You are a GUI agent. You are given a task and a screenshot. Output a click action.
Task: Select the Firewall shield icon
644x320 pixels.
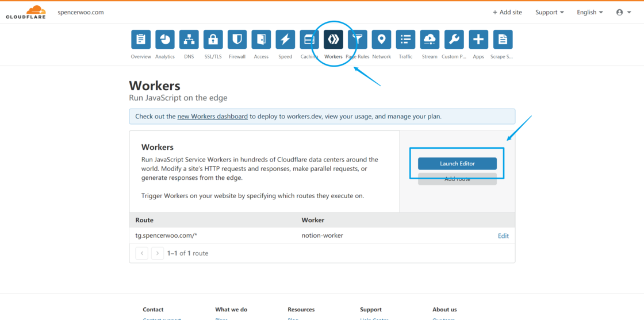tap(237, 40)
